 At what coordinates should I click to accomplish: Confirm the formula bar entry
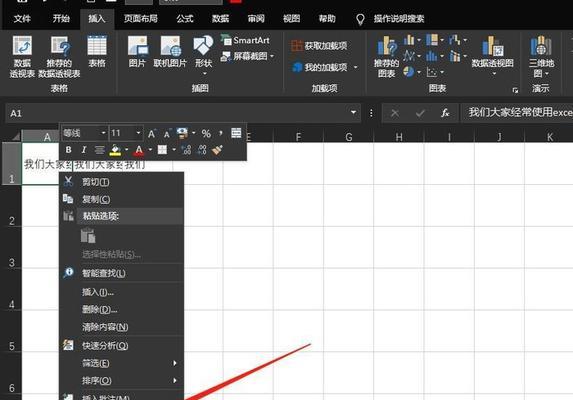[420, 113]
